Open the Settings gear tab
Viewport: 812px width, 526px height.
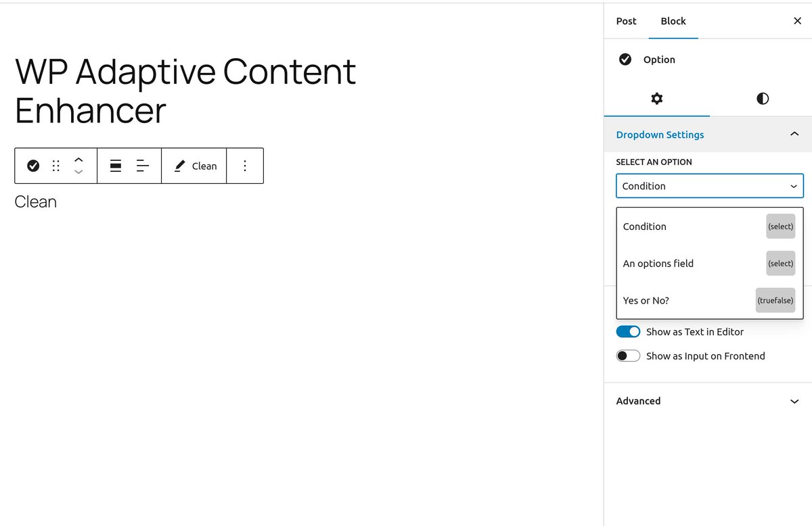[x=657, y=99]
